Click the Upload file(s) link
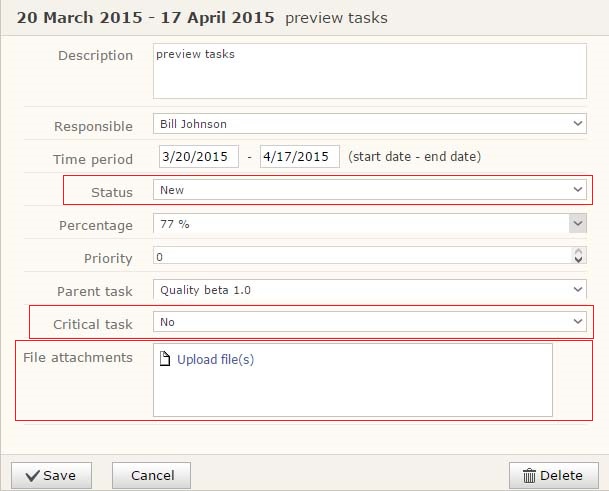Viewport: 609px width, 491px height. [215, 360]
